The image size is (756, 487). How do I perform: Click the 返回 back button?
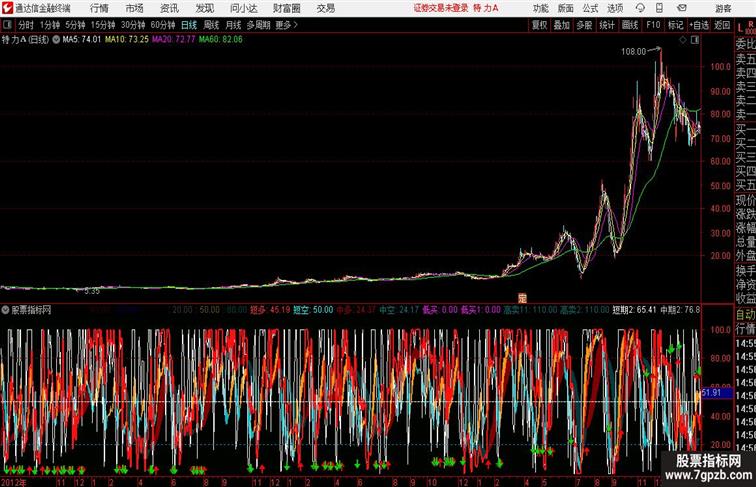pyautogui.click(x=722, y=25)
